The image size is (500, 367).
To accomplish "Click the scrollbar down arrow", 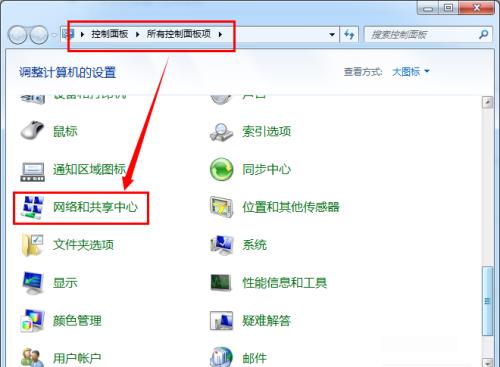I will 487,362.
